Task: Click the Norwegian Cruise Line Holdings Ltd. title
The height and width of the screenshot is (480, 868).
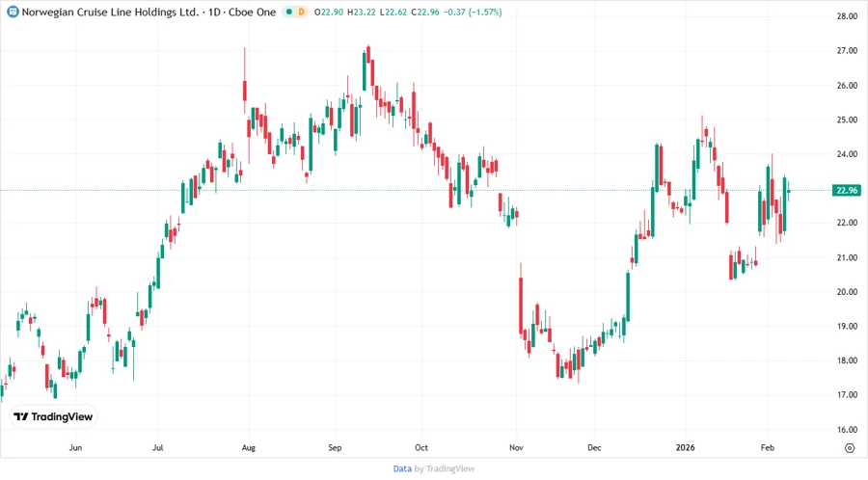Action: [x=110, y=12]
